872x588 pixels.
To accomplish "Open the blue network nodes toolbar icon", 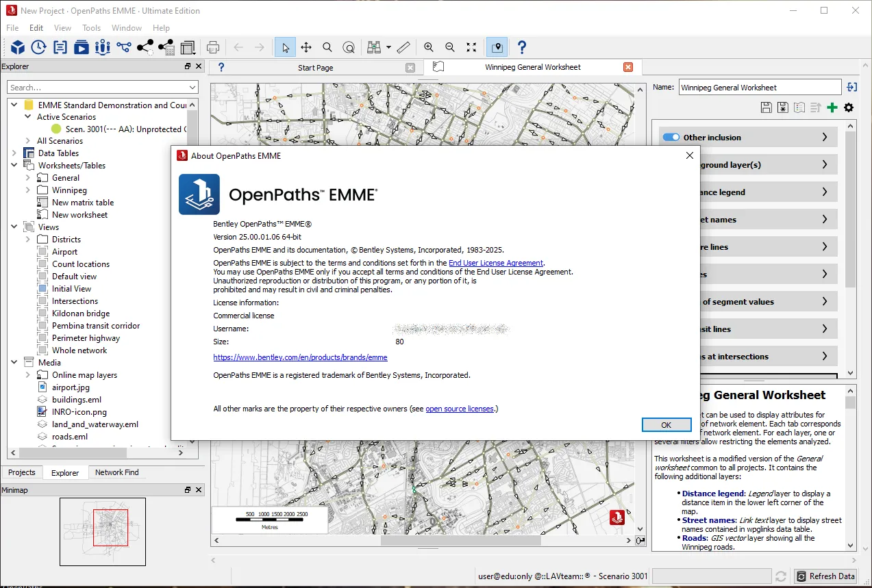I will tap(123, 47).
